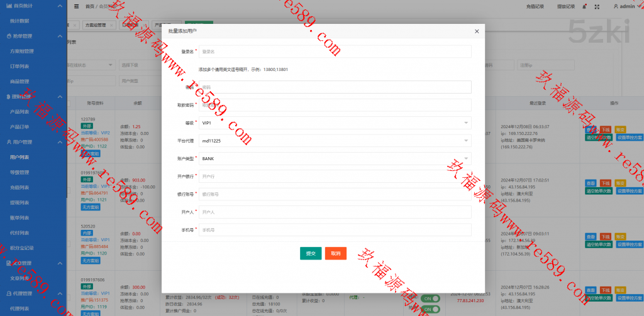
Task: Open 商品管理 in the sidebar
Action: coord(19,81)
